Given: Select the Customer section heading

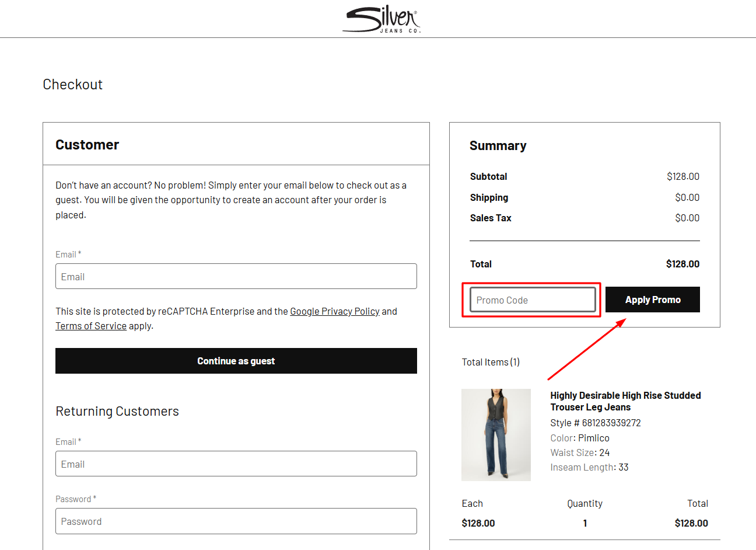Looking at the screenshot, I should point(87,144).
